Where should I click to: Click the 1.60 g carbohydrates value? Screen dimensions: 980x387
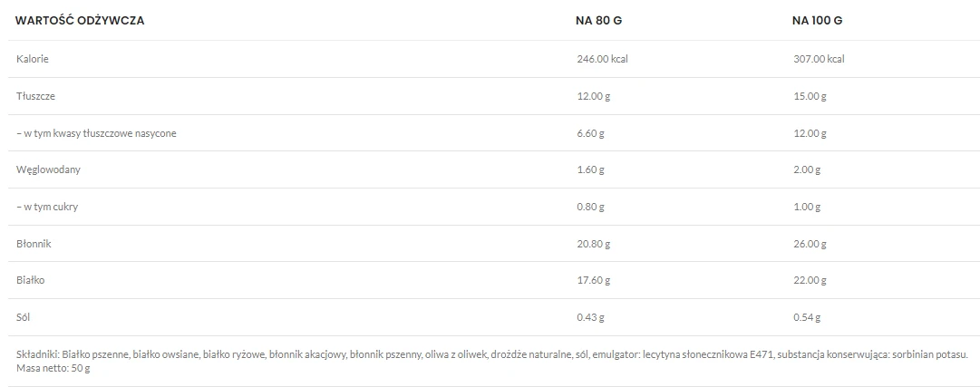[591, 169]
